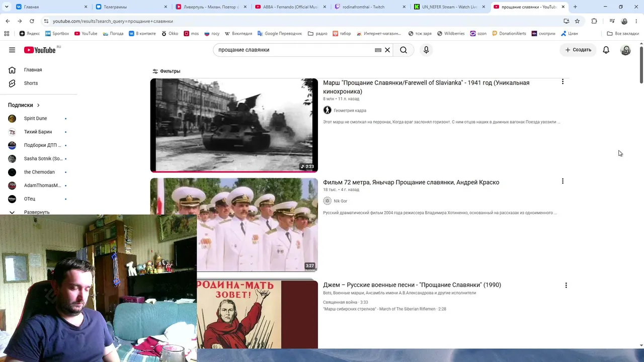Click the Геометрия кадра channel name

point(350,111)
